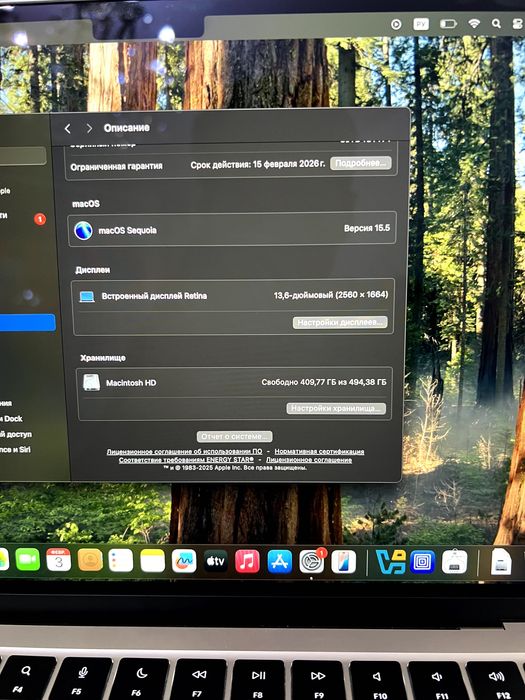
Task: Open the document stack in the Dock
Action: [x=501, y=562]
